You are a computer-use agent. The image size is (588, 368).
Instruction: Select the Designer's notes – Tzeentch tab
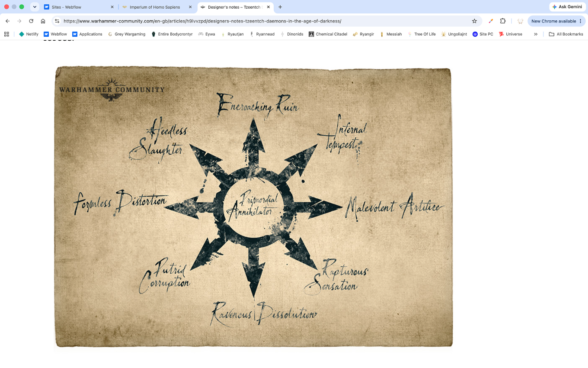(x=235, y=7)
